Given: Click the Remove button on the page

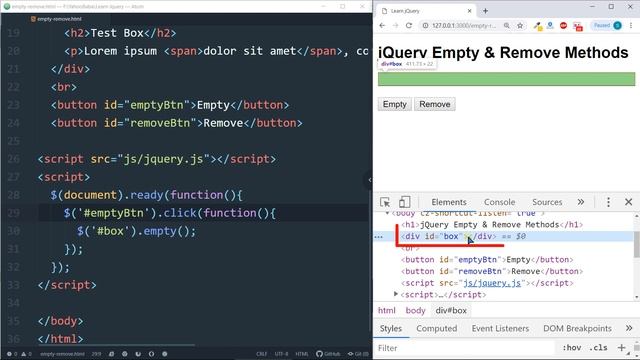Looking at the screenshot, I should click(435, 104).
